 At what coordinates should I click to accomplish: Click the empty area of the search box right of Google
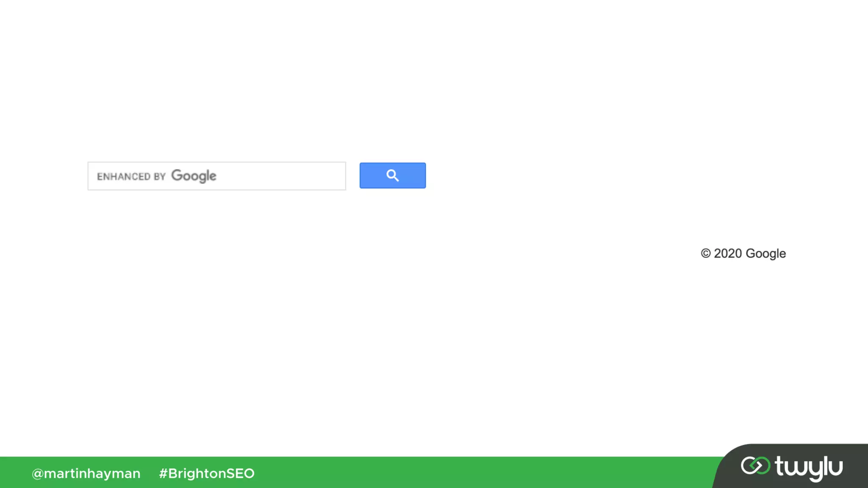tap(280, 176)
